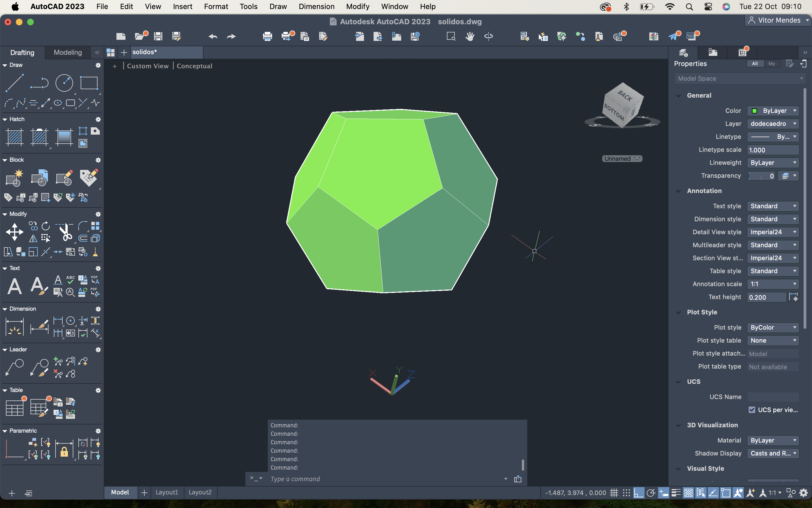The width and height of the screenshot is (812, 508).
Task: Open the Vitor Mendes account button
Action: coord(778,20)
